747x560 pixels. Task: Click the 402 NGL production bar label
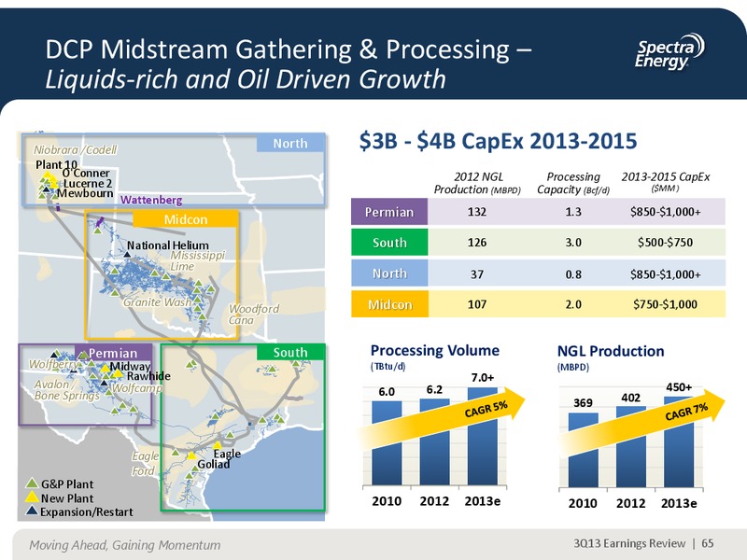[631, 398]
